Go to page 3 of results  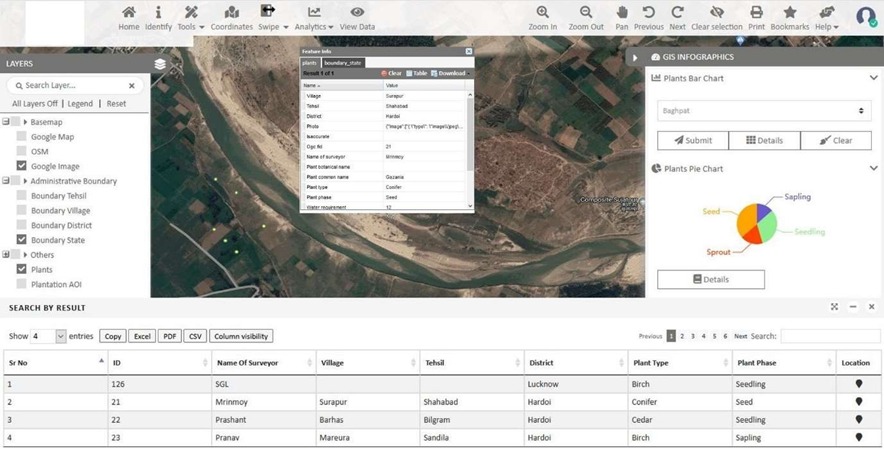pos(693,337)
